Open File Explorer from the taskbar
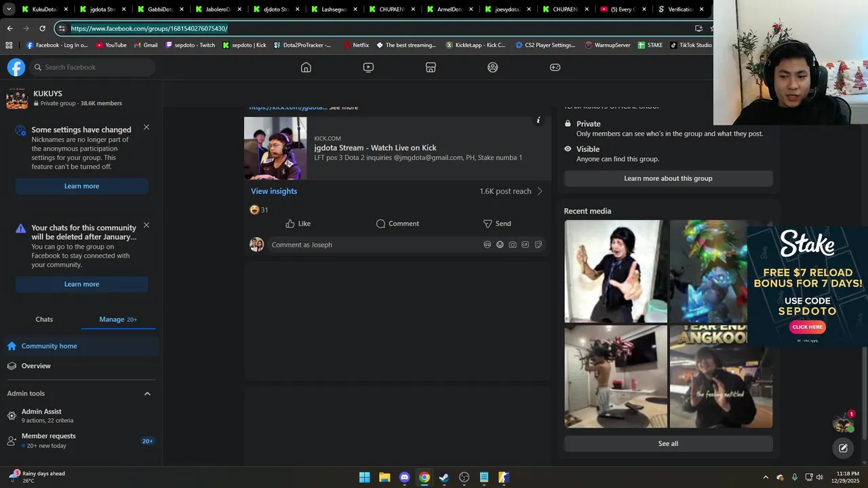This screenshot has height=488, width=868. coord(384,477)
